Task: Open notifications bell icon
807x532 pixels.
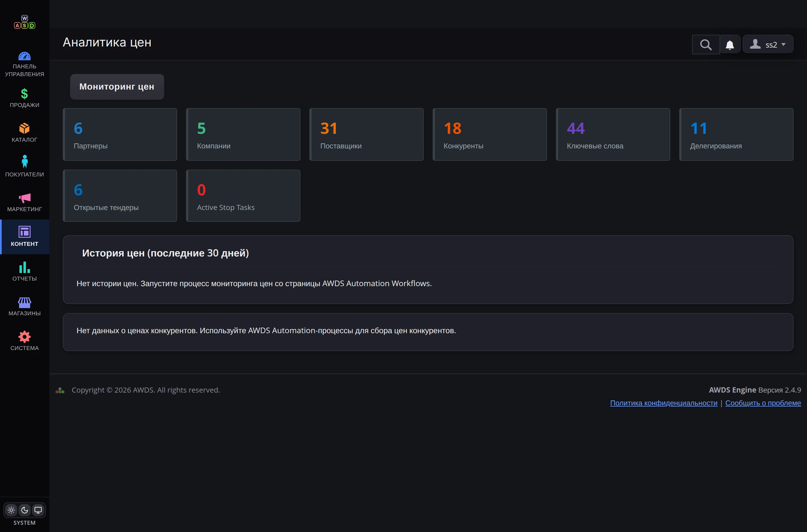Action: click(x=730, y=45)
